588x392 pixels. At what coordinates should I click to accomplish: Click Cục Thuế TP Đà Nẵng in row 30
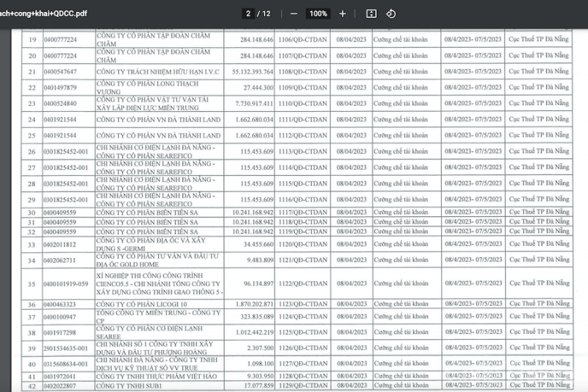point(539,212)
